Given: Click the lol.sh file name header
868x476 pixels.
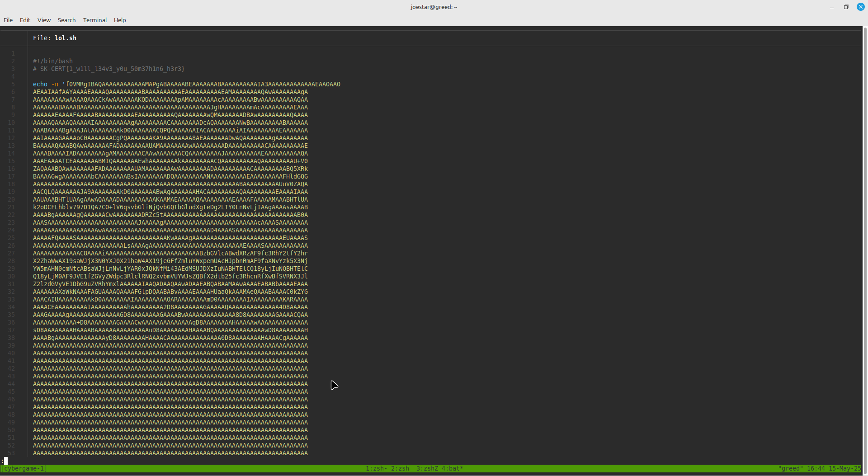Looking at the screenshot, I should pyautogui.click(x=65, y=38).
